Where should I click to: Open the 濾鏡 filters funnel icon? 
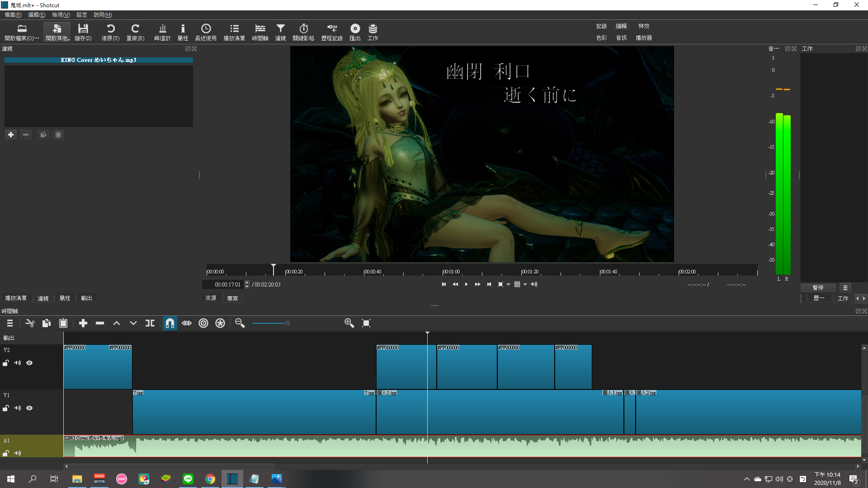[280, 32]
